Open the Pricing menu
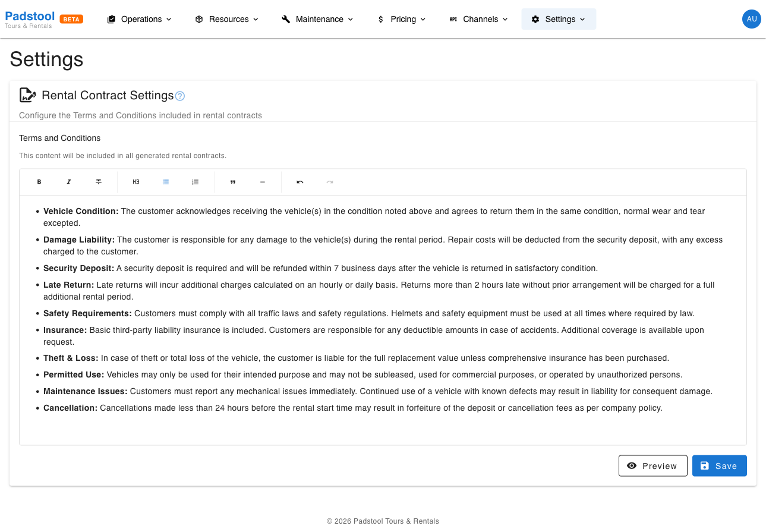Screen dimensions: 766x532 pos(402,19)
